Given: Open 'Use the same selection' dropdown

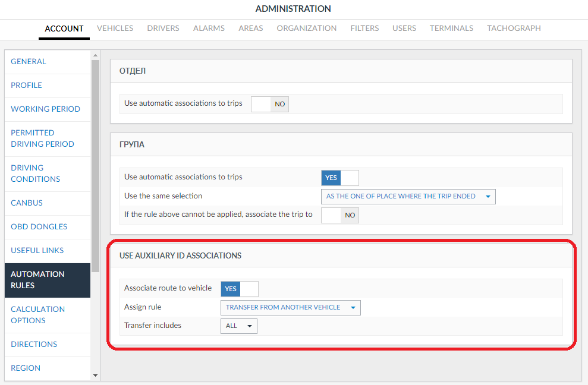Looking at the screenshot, I should click(408, 197).
